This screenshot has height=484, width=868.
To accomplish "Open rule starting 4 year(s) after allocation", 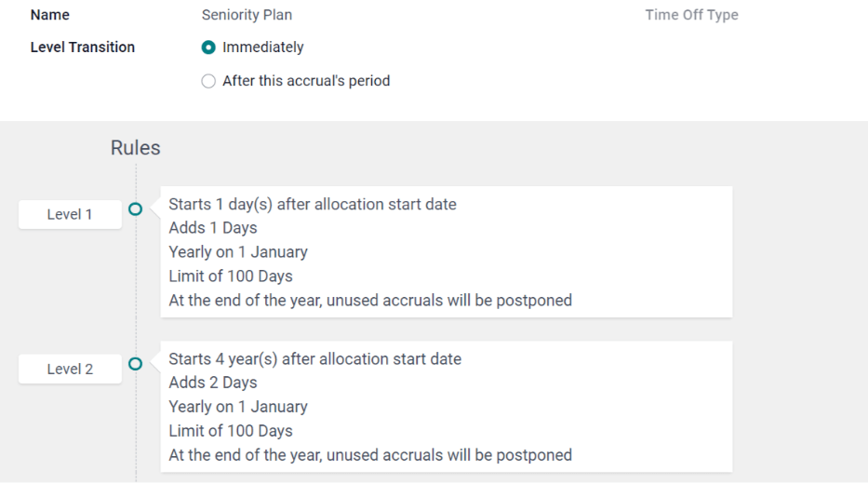I will coord(314,358).
